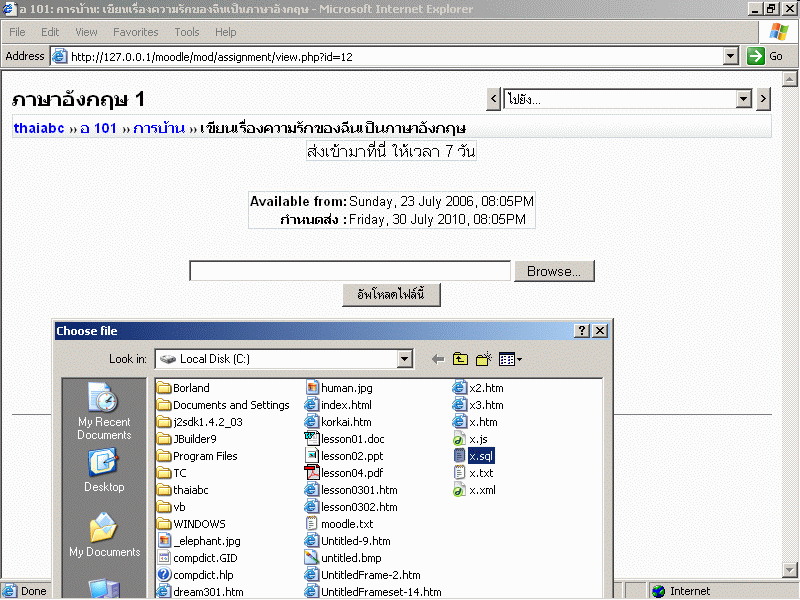Open My Recent Documents in places bar
The image size is (800, 600).
pyautogui.click(x=104, y=412)
